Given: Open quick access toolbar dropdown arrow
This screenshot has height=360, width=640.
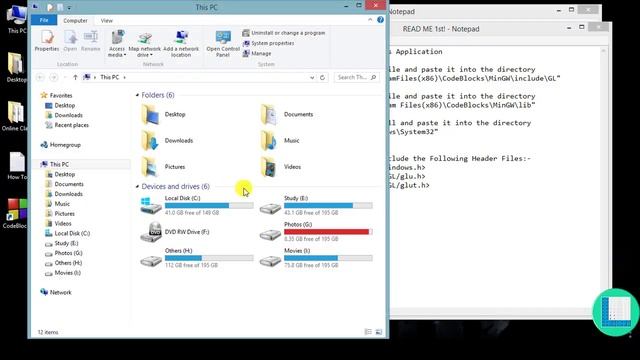Looking at the screenshot, I should click(69, 7).
